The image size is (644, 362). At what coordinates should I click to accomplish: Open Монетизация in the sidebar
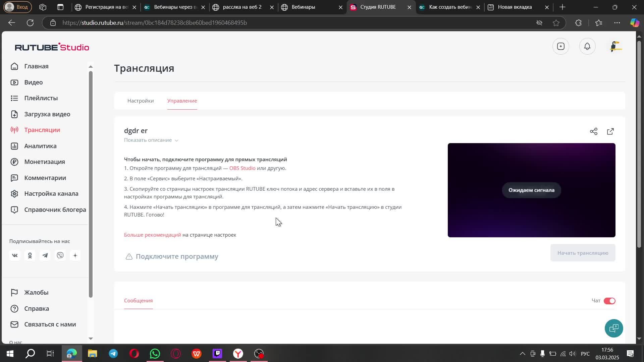[x=44, y=162]
